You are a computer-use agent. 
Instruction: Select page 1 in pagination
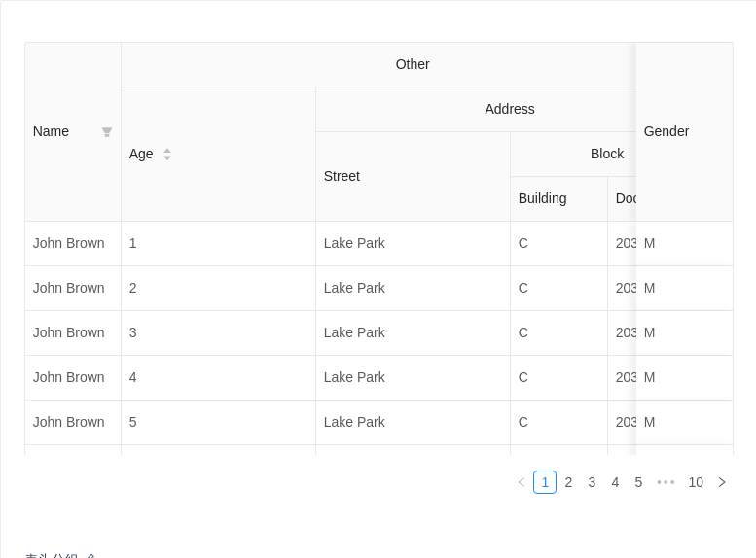[545, 482]
